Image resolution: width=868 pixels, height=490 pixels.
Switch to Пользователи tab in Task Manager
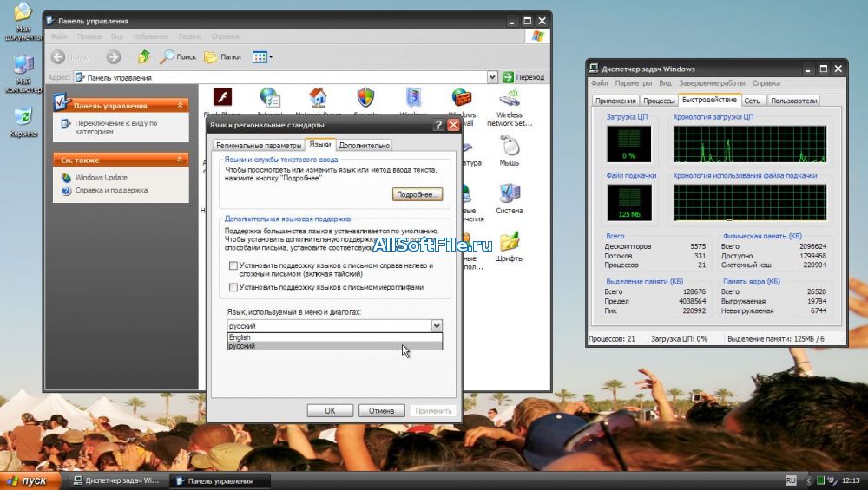(x=794, y=101)
